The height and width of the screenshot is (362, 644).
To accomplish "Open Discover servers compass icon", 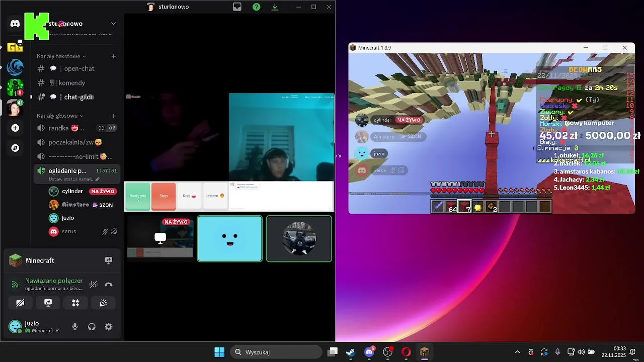I will click(15, 148).
